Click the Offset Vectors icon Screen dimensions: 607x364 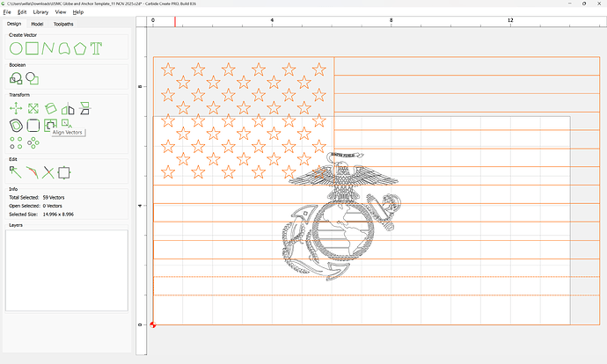tap(16, 125)
